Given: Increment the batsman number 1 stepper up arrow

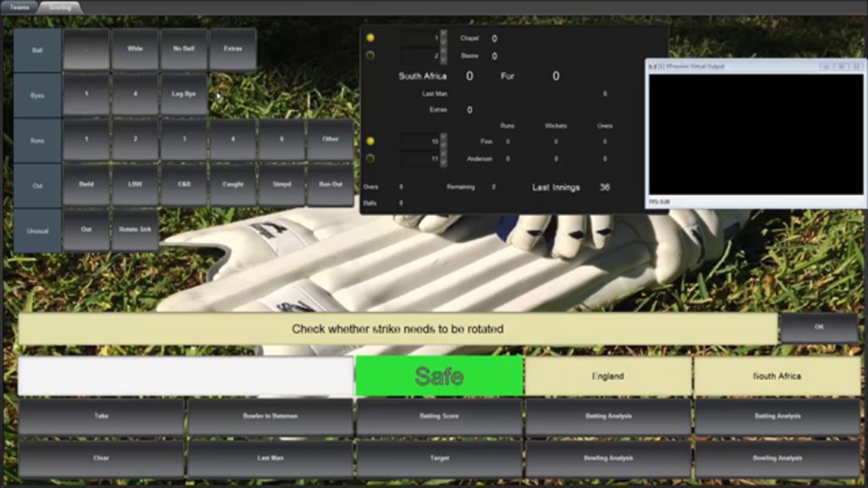Looking at the screenshot, I should [443, 34].
